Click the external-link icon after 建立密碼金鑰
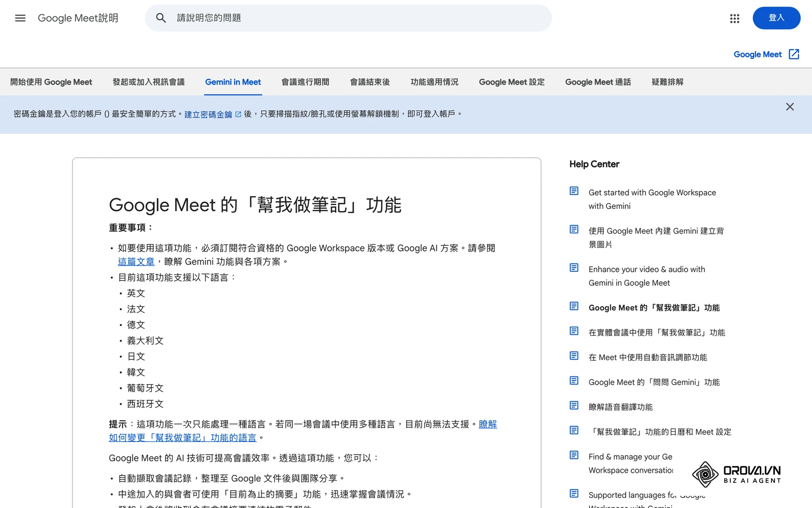 [238, 115]
